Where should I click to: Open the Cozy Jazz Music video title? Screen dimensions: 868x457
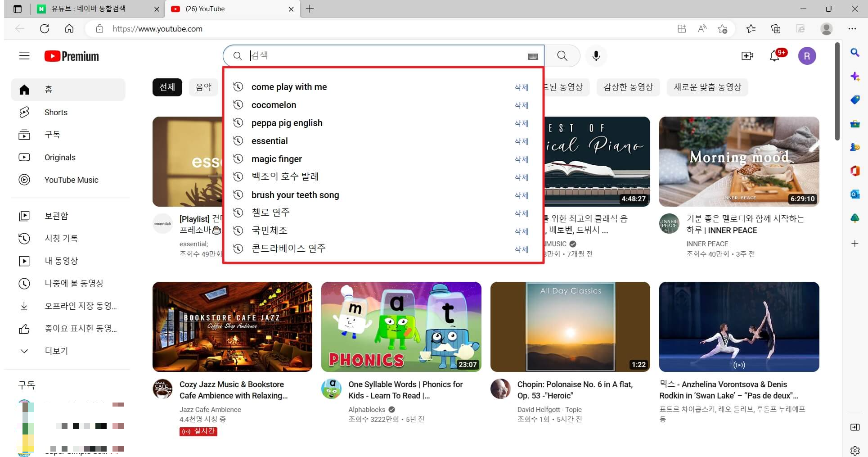click(x=231, y=390)
